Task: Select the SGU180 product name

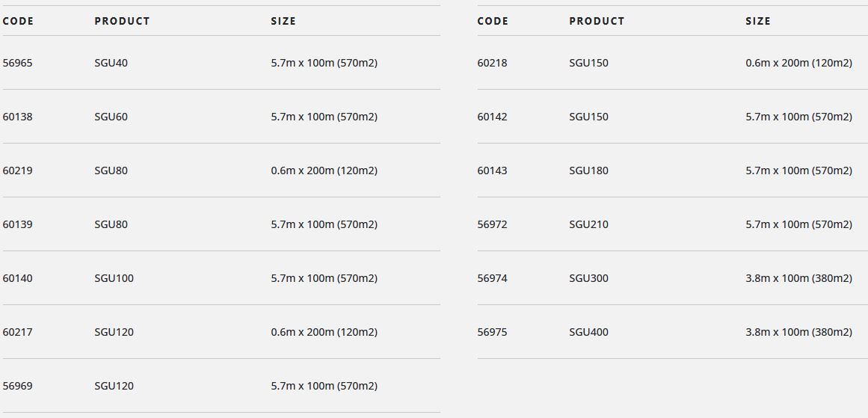Action: pyautogui.click(x=588, y=170)
